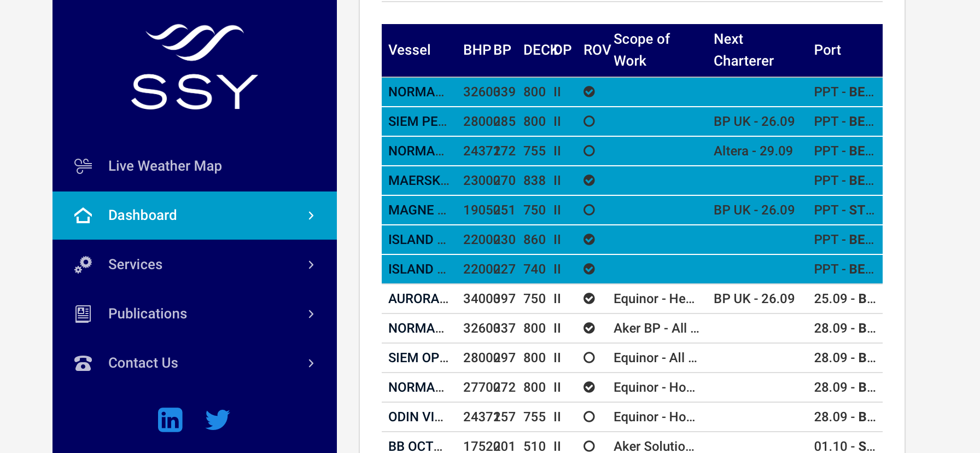This screenshot has height=453, width=980.
Task: Toggle ROV check in ISLAND row with 860
Action: pyautogui.click(x=589, y=240)
